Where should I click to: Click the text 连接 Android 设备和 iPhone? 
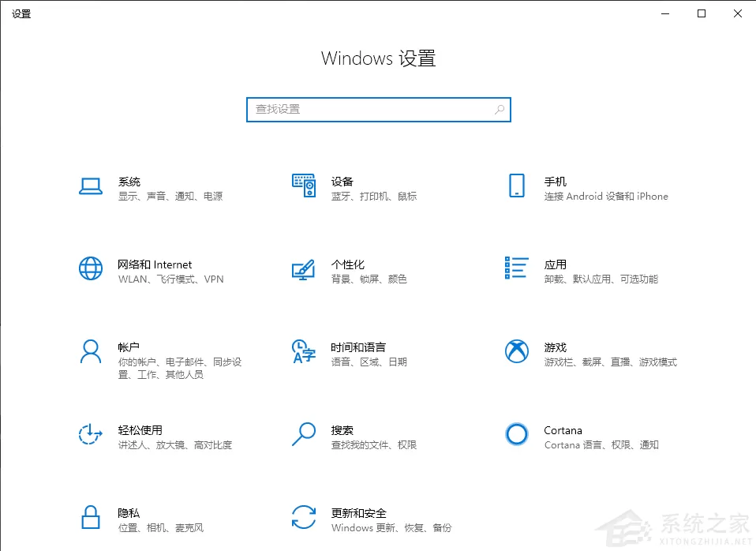[606, 197]
